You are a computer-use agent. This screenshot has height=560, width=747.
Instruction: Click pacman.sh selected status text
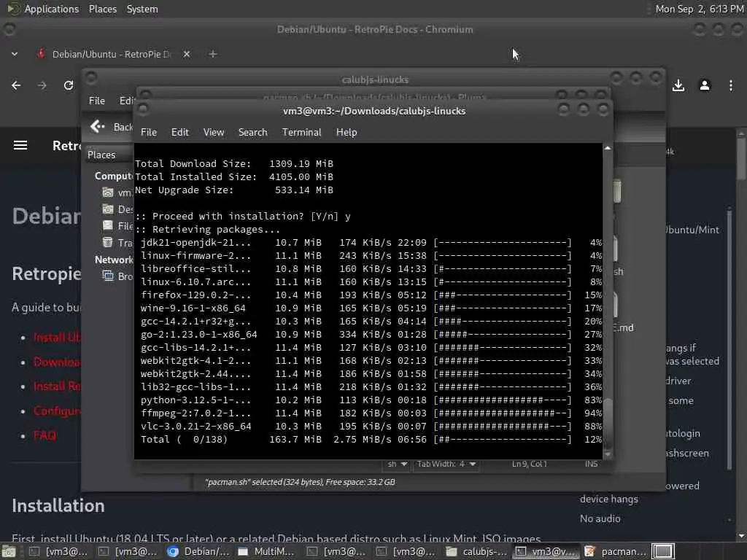pos(300,482)
